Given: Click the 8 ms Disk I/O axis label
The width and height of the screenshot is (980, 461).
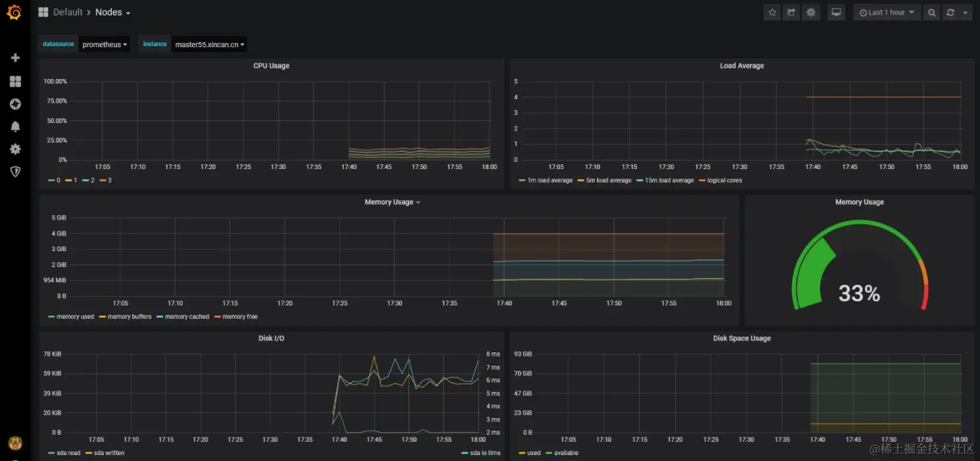Looking at the screenshot, I should pyautogui.click(x=493, y=354).
